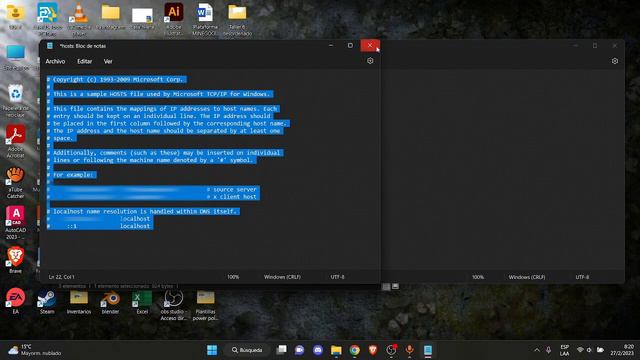The height and width of the screenshot is (360, 640).
Task: Open the aTube Catcher desktop shortcut
Action: (x=16, y=182)
